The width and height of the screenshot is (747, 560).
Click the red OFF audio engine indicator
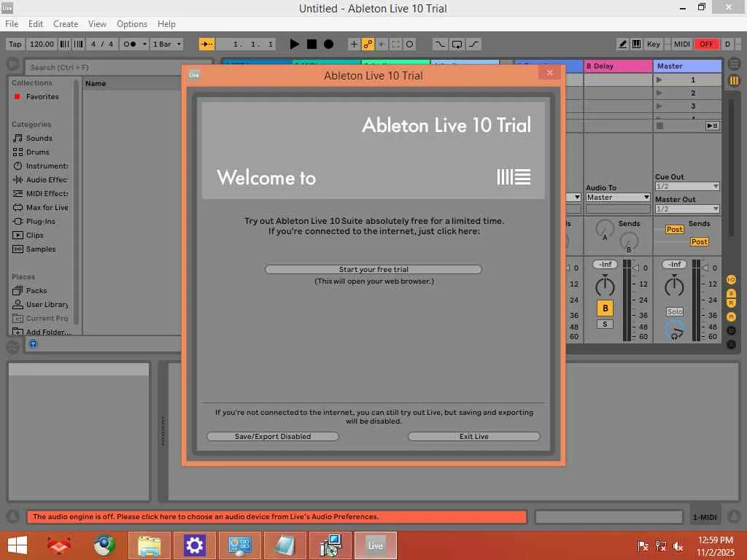coord(706,44)
